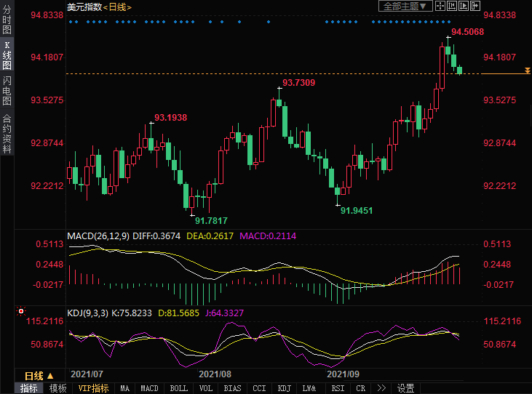Select the 模板 tab at the bottom
Viewport: 532px width, 394px height.
click(58, 388)
